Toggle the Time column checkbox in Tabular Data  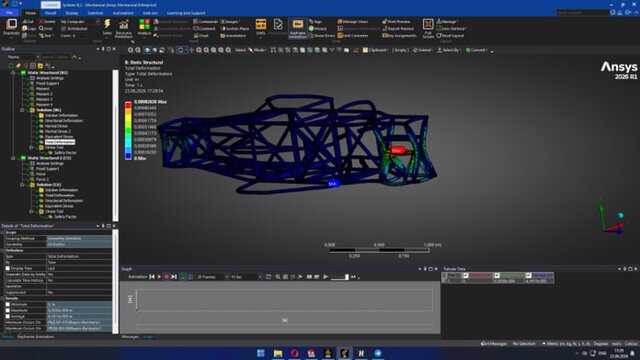(444, 276)
